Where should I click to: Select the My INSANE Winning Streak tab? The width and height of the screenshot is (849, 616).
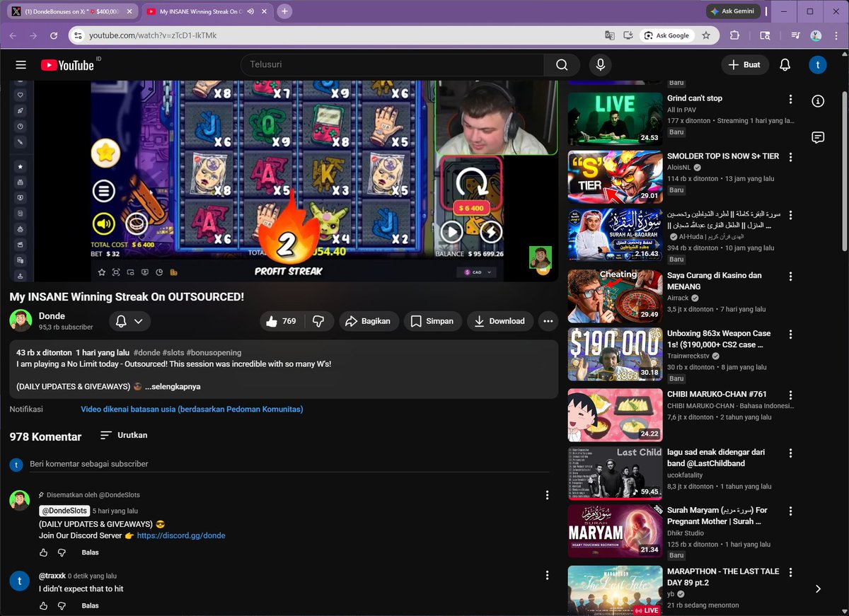tap(201, 11)
